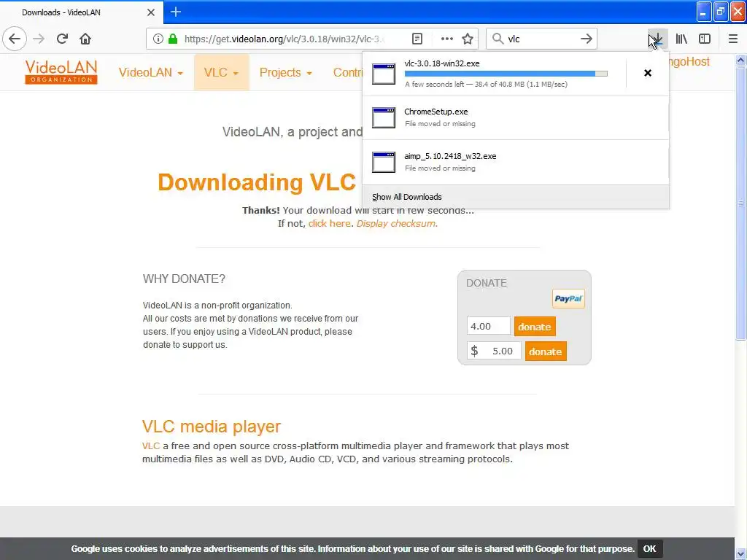Close the Downloads - VideoLAN tab
This screenshot has width=747, height=560.
click(x=150, y=12)
